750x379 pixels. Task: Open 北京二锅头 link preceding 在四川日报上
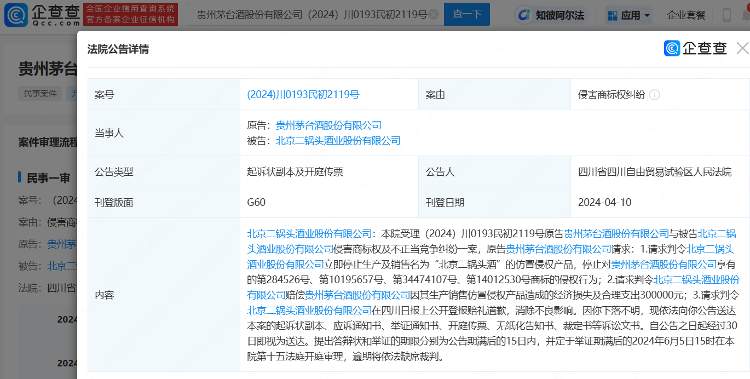tap(309, 310)
